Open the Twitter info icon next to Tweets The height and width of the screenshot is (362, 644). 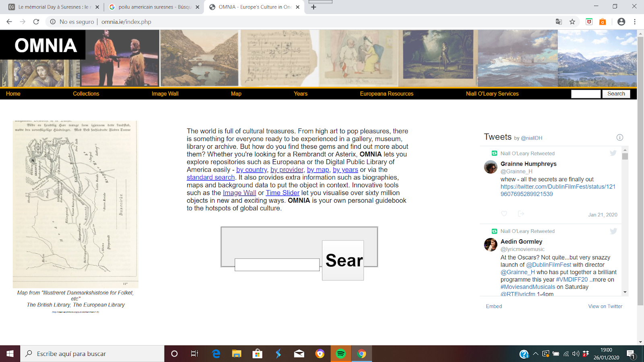point(620,138)
